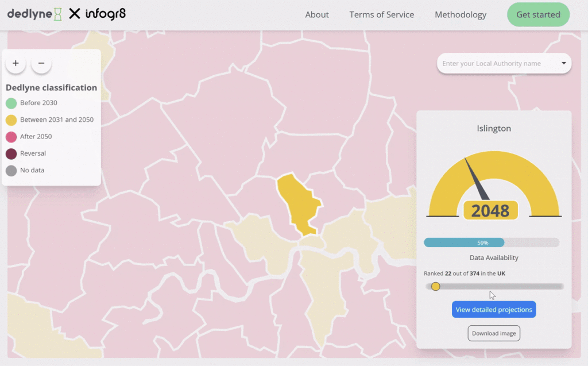Open the Dedlyne classification legend panel
The width and height of the screenshot is (588, 366).
point(51,87)
